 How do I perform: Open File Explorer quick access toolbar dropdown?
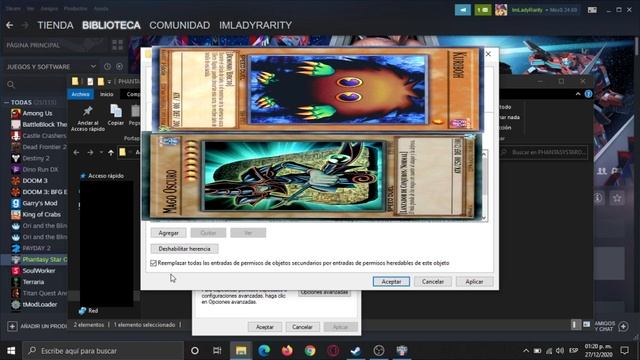click(x=109, y=82)
